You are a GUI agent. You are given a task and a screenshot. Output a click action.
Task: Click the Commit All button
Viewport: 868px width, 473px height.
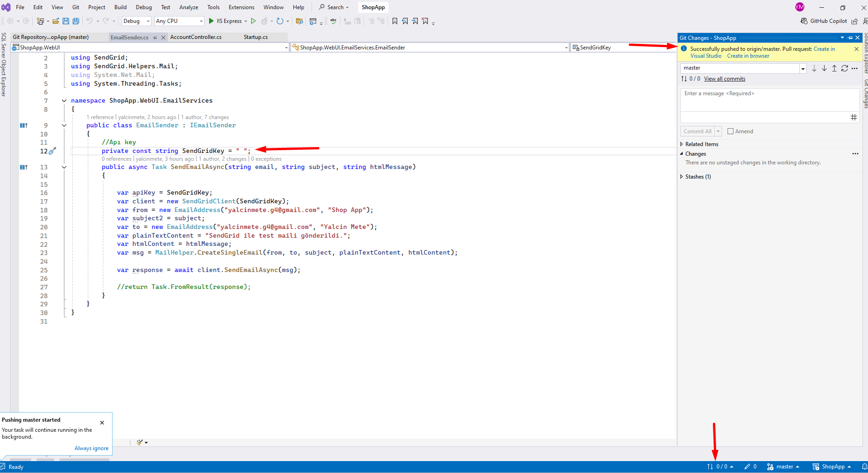pyautogui.click(x=697, y=131)
